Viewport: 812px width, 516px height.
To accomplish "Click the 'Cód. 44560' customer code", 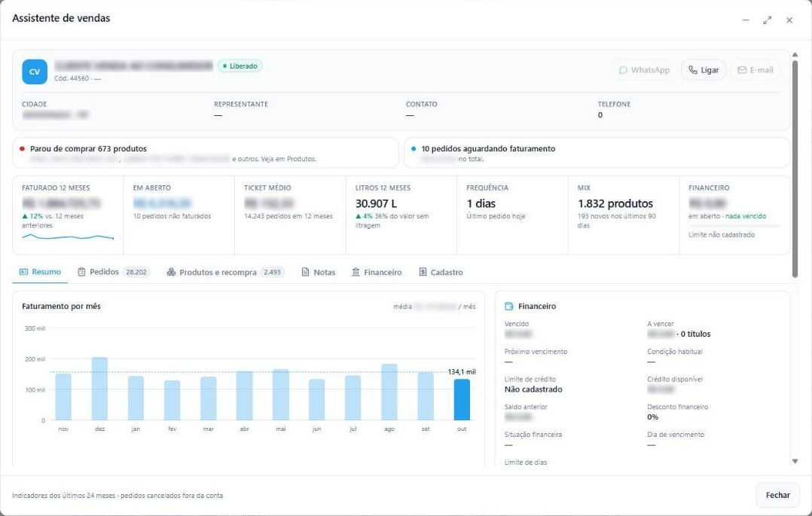I will click(x=72, y=79).
